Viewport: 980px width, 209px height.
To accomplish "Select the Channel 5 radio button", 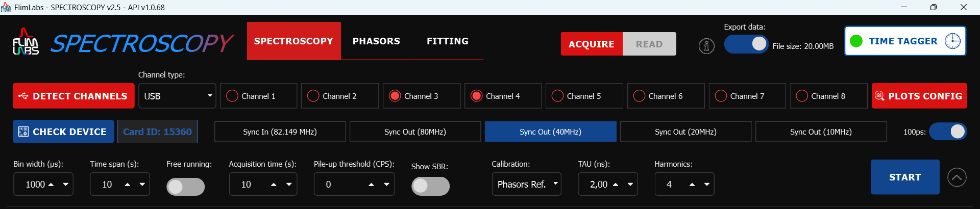I will coord(558,96).
